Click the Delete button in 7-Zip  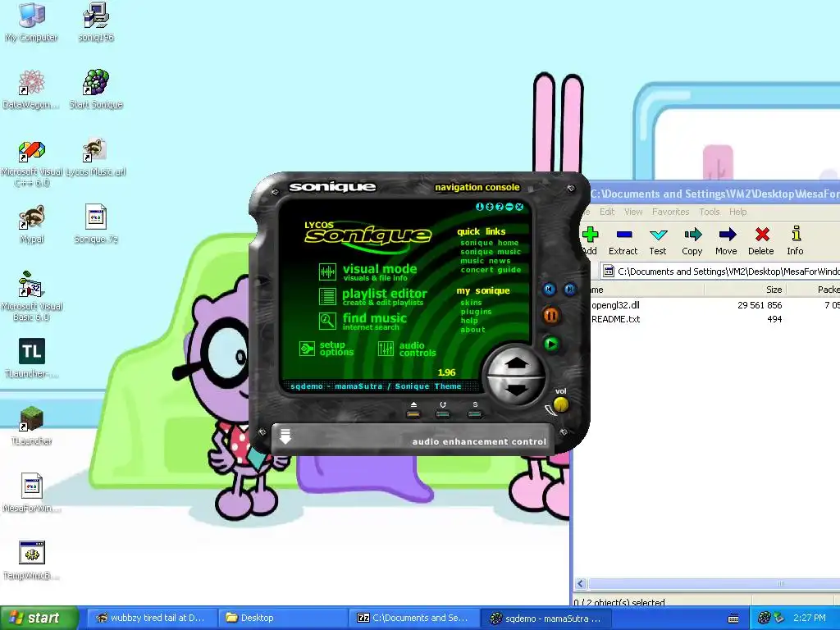pyautogui.click(x=761, y=241)
